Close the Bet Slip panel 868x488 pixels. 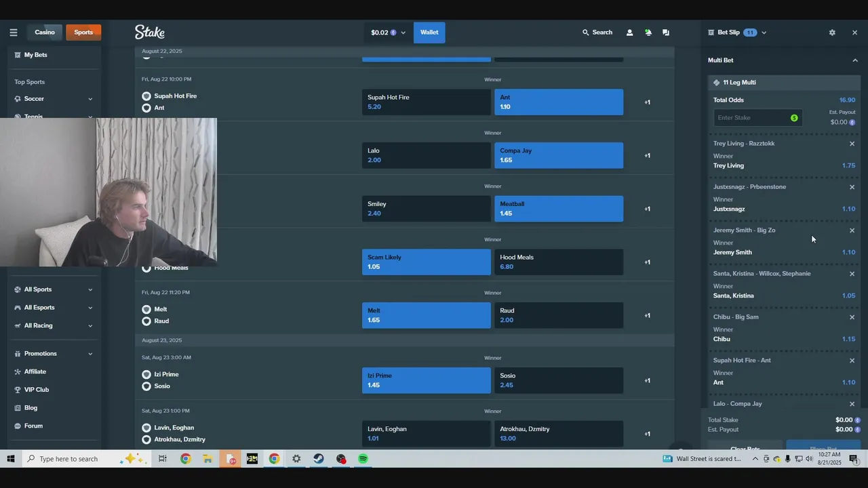coord(854,33)
